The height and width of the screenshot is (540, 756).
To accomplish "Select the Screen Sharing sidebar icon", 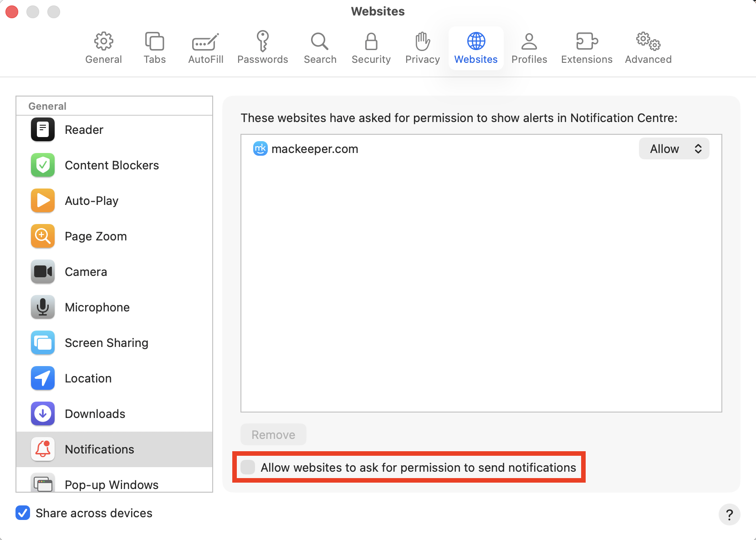I will 107,342.
